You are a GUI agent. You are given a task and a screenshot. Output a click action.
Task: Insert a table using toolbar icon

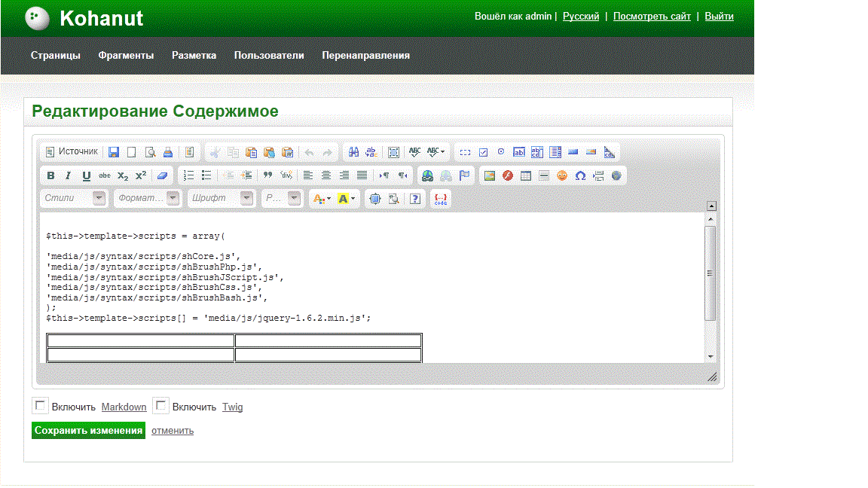pyautogui.click(x=526, y=175)
